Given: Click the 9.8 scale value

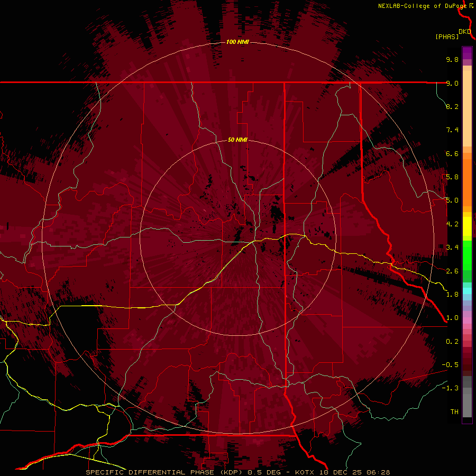Looking at the screenshot, I should point(452,59).
